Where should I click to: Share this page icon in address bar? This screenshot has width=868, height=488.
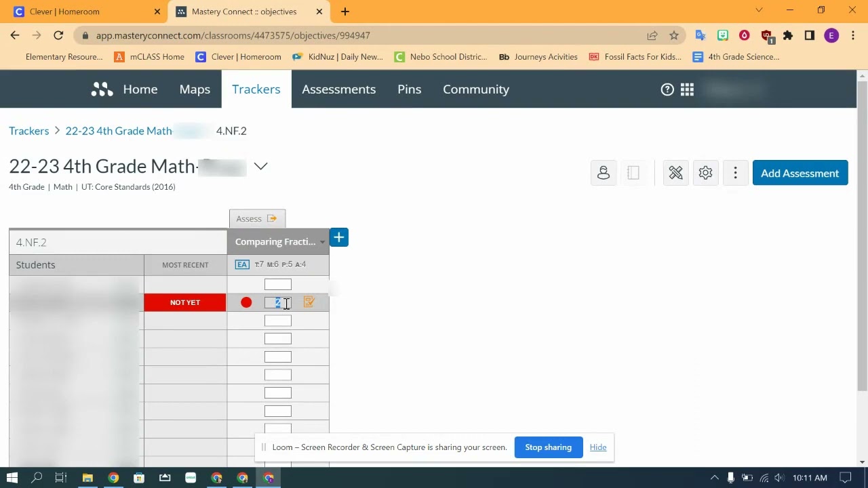652,35
